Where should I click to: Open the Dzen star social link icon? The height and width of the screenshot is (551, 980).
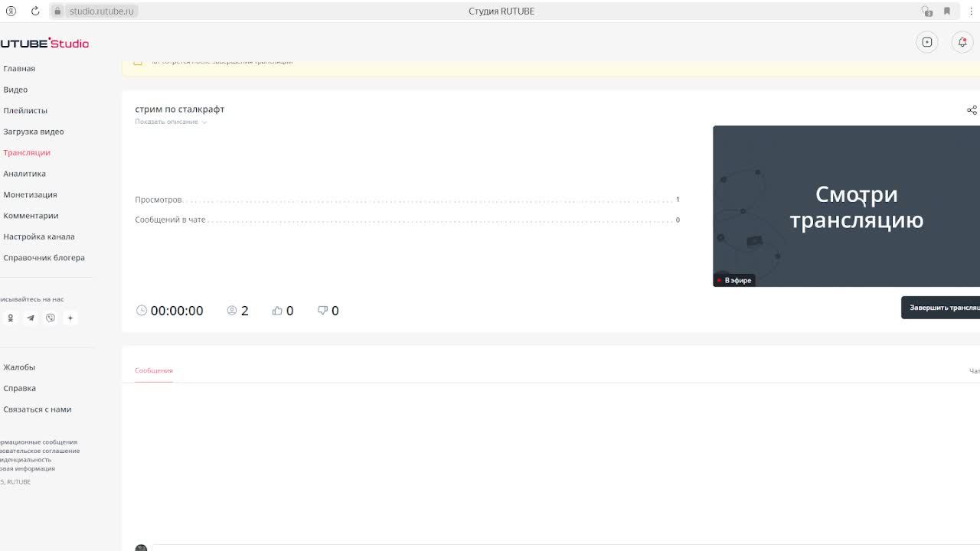coord(70,318)
